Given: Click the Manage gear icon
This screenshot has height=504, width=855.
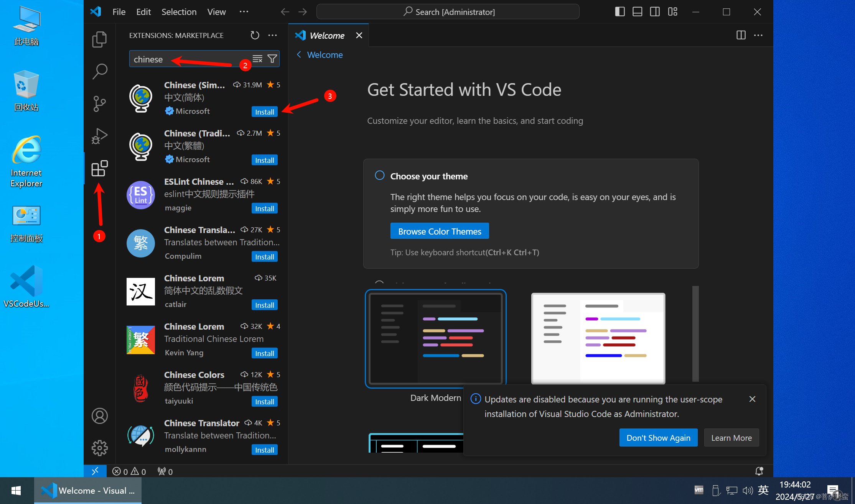Looking at the screenshot, I should tap(99, 448).
